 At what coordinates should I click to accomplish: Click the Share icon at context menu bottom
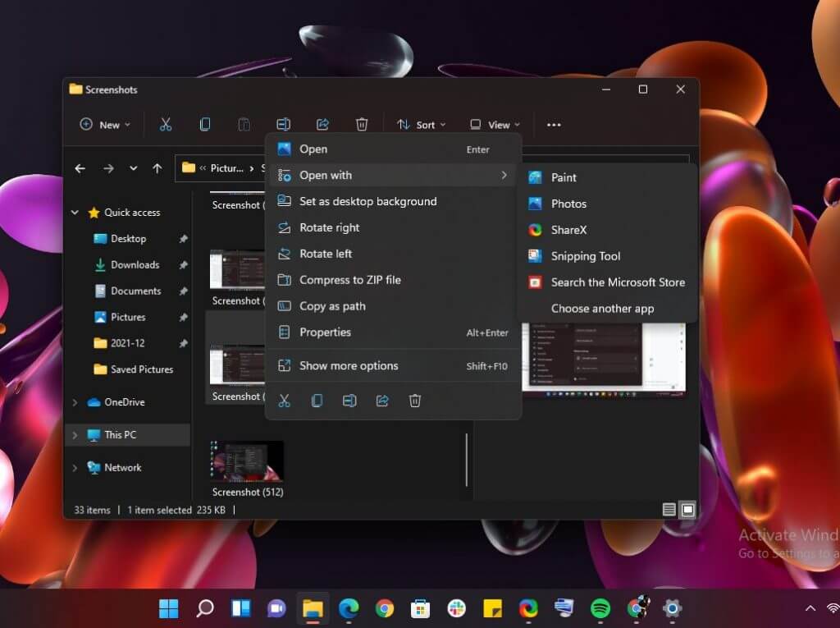382,401
